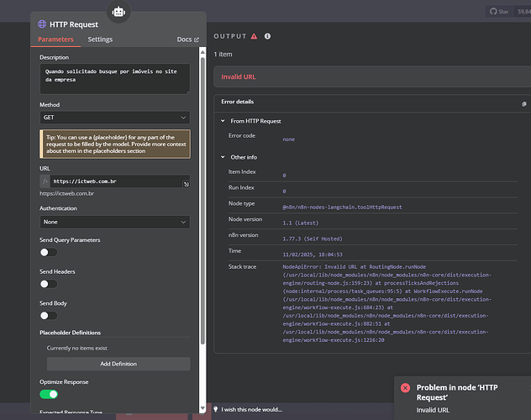Click the lightbulb feedback icon
The width and height of the screenshot is (531, 420).
point(216,410)
